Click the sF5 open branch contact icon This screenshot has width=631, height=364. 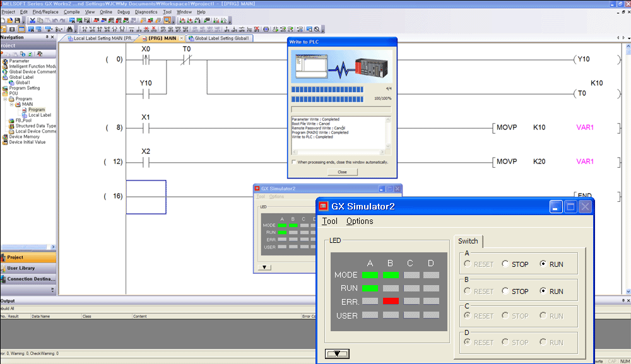pos(92,30)
